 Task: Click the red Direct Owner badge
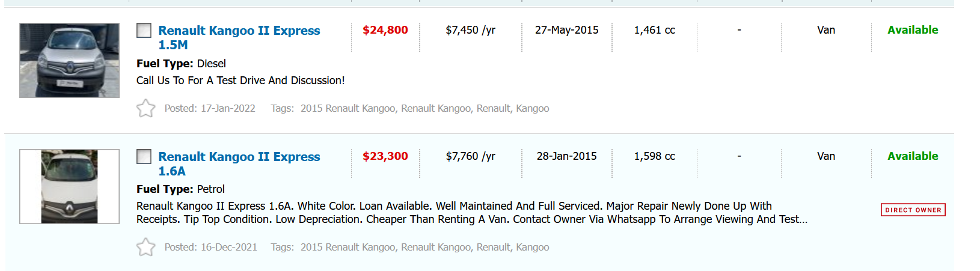pyautogui.click(x=913, y=210)
